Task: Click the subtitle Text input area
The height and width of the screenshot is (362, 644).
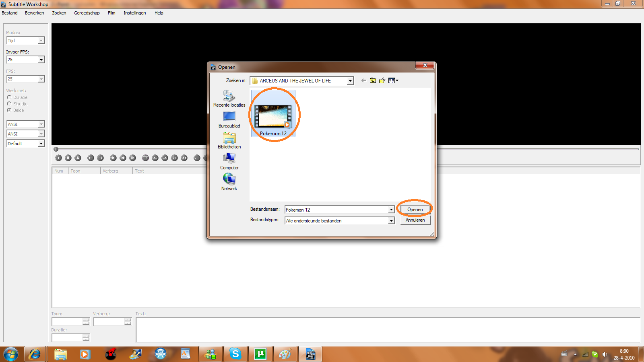Action: [388, 330]
